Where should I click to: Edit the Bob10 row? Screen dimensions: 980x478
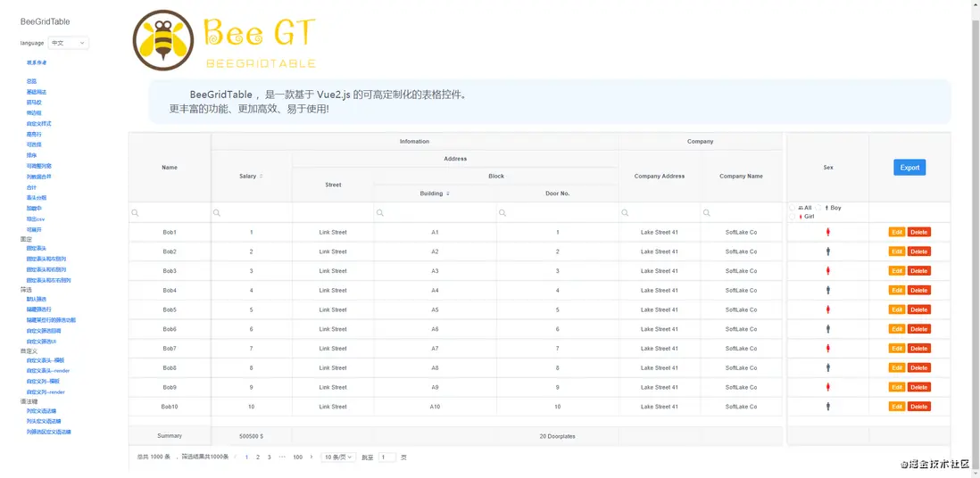point(897,407)
